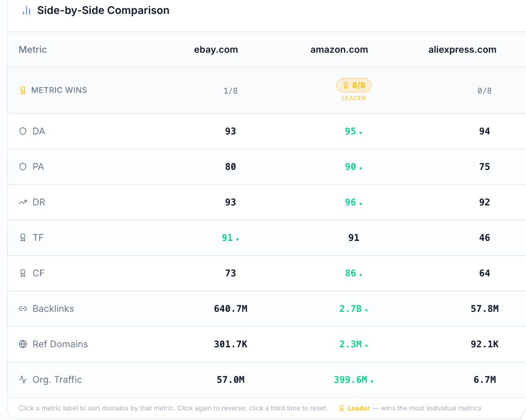Screen dimensions: 526x420
Task: Sort domains by the Backlinks label
Action: pos(53,309)
